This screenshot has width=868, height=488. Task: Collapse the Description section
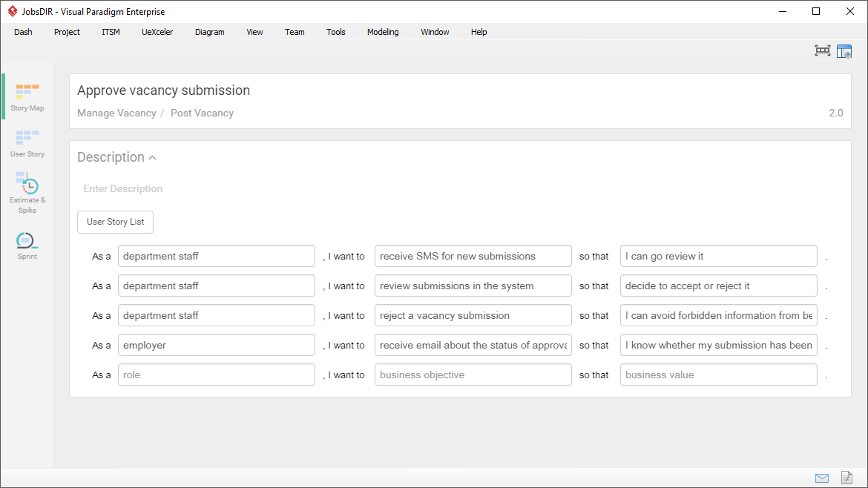(153, 156)
